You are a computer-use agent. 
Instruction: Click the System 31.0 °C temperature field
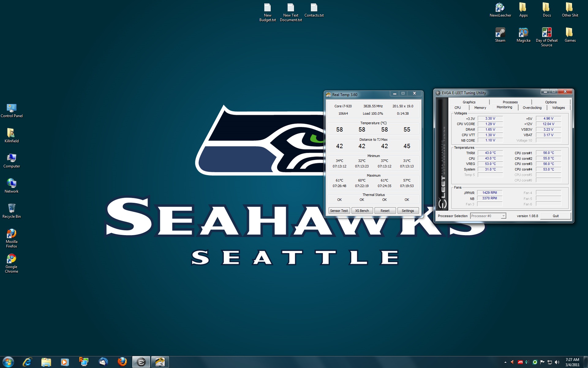(490, 169)
